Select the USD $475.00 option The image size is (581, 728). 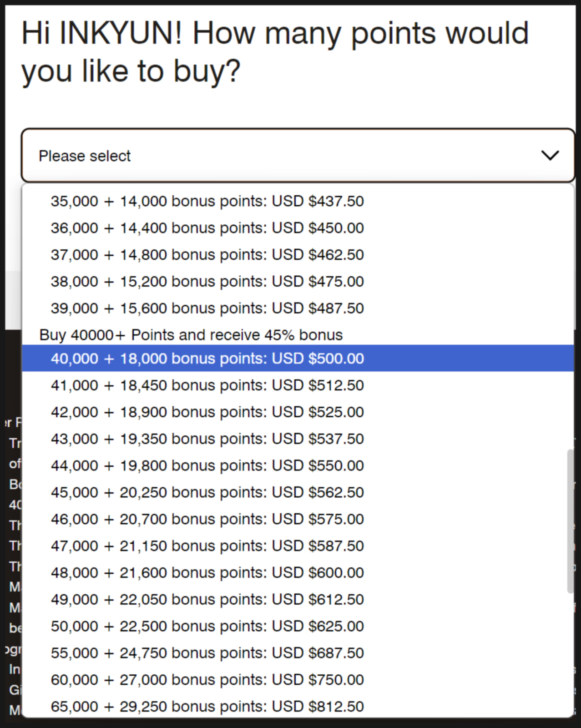pos(207,282)
